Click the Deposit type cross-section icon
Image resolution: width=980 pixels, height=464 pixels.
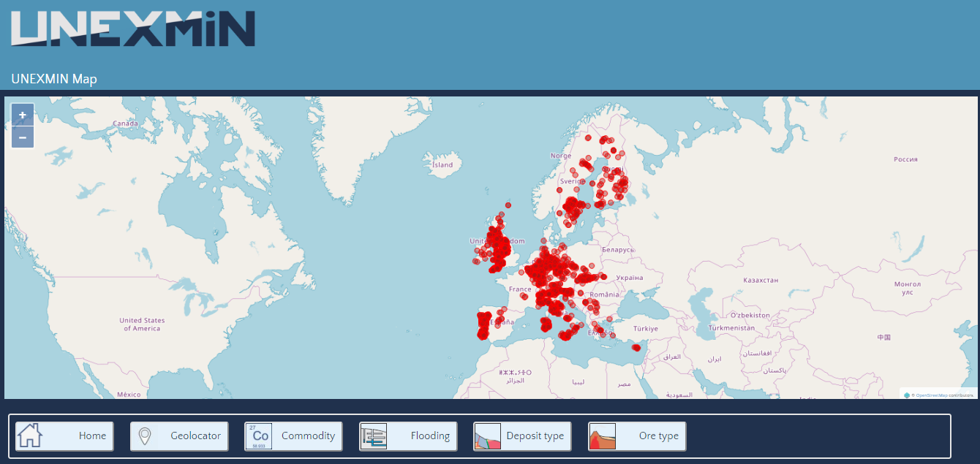(488, 436)
